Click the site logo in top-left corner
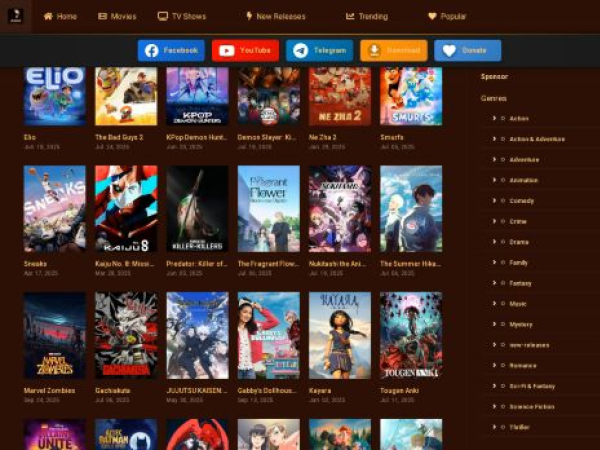Image resolution: width=600 pixels, height=450 pixels. point(15,15)
